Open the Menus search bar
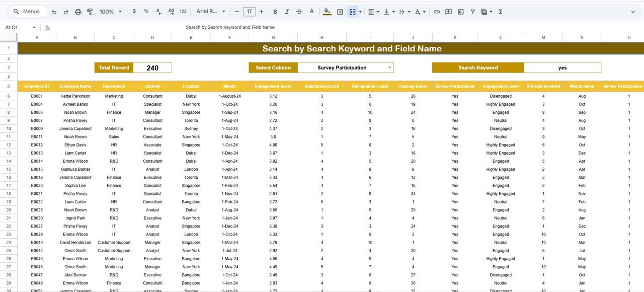644x292 pixels. click(26, 11)
